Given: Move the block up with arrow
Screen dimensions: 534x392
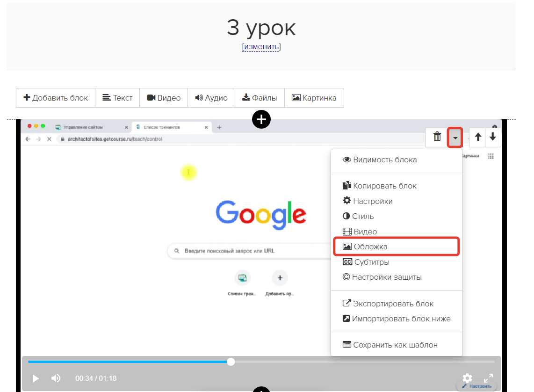Looking at the screenshot, I should coord(478,137).
